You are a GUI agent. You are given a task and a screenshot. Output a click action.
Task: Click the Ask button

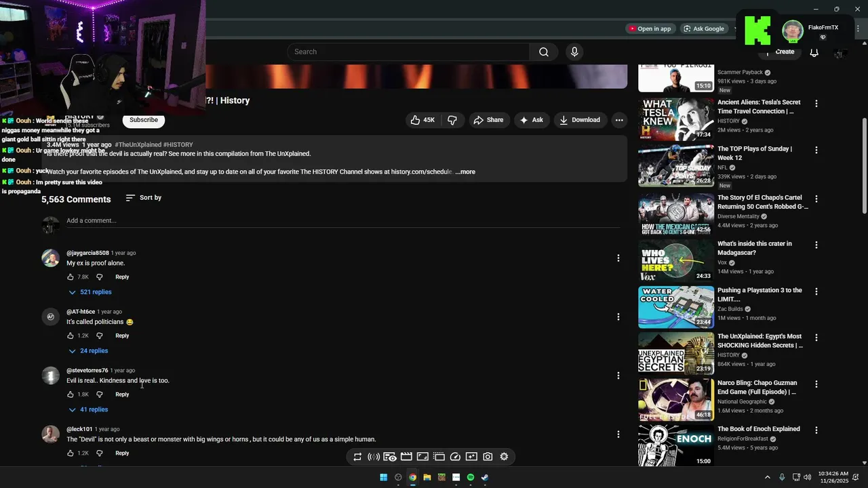coord(531,120)
